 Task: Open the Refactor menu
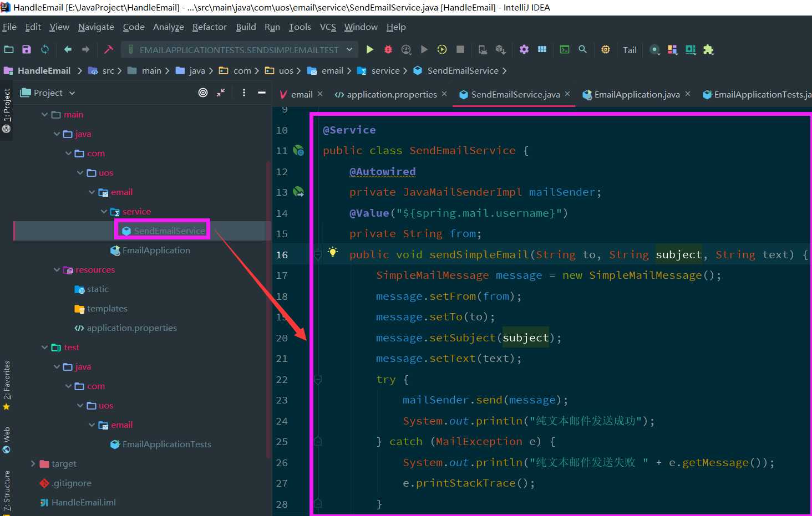tap(210, 27)
